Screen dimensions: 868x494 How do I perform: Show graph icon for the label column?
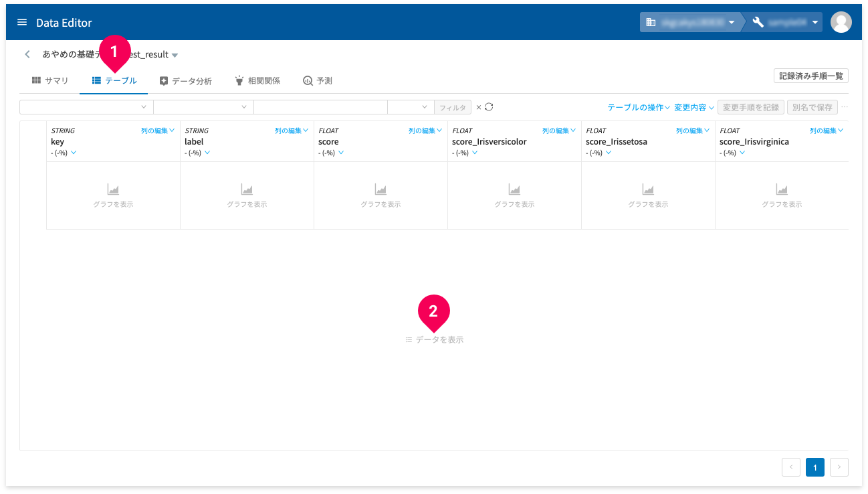pos(247,190)
